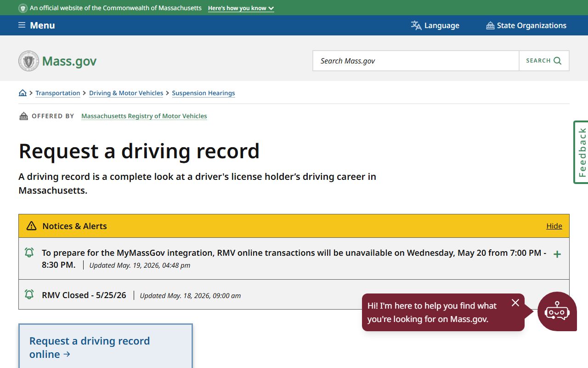Click the official website of the Commonwealth text
Image resolution: width=588 pixels, height=368 pixels.
(116, 8)
